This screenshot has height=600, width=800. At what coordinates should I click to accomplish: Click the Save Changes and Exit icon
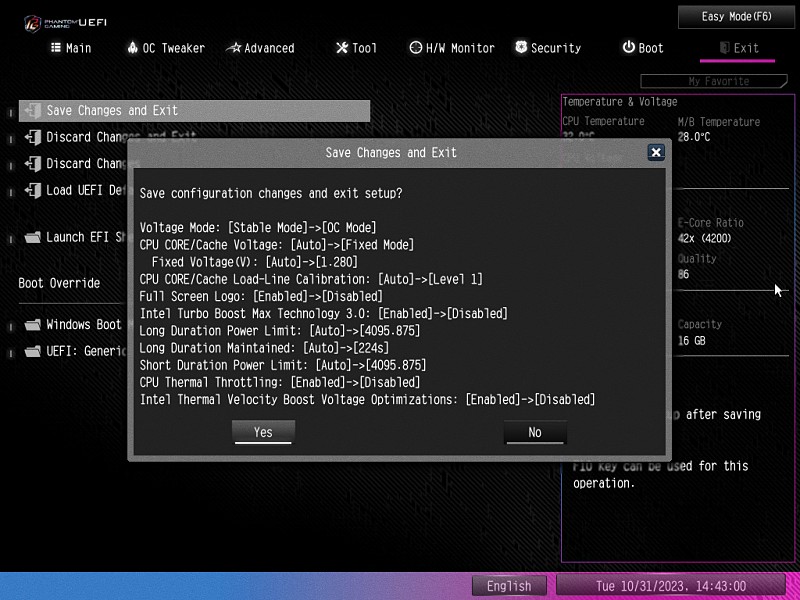click(x=32, y=111)
